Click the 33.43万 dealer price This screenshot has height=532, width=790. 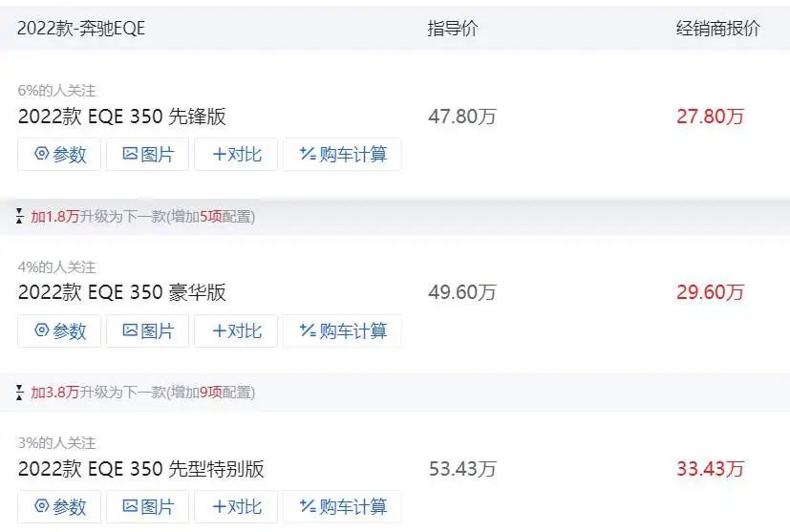click(710, 469)
